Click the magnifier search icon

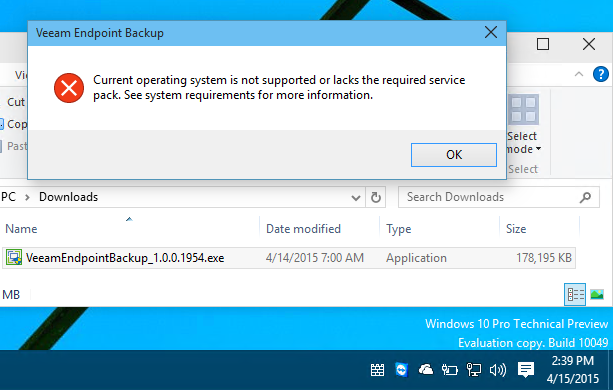[585, 198]
